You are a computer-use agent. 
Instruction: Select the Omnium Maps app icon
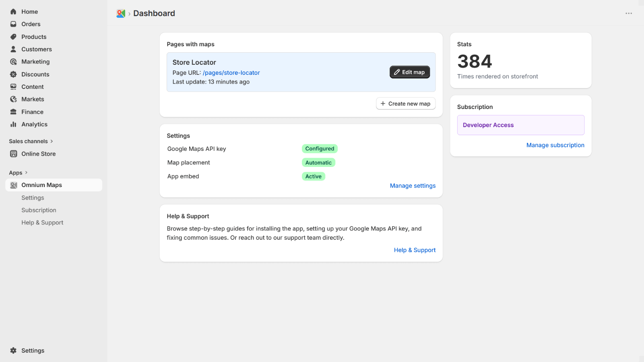(x=13, y=185)
